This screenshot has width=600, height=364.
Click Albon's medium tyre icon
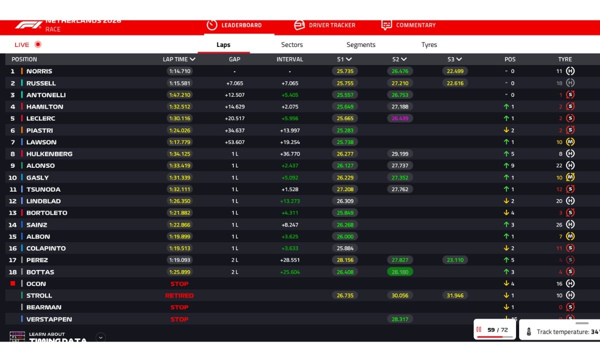pos(570,236)
